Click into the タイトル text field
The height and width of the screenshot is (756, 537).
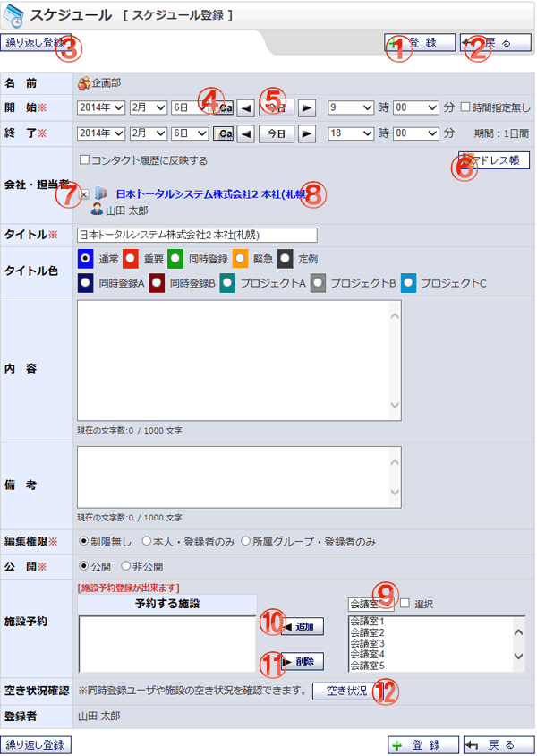(x=197, y=235)
